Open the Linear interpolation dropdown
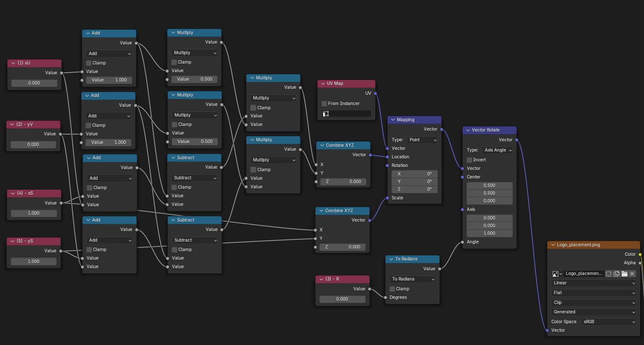The image size is (644, 345). 594,283
